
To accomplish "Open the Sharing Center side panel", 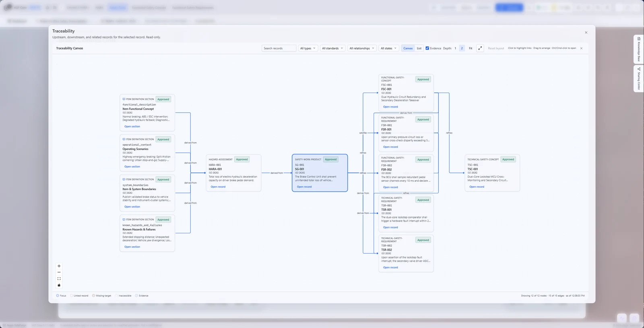I will (x=639, y=79).
